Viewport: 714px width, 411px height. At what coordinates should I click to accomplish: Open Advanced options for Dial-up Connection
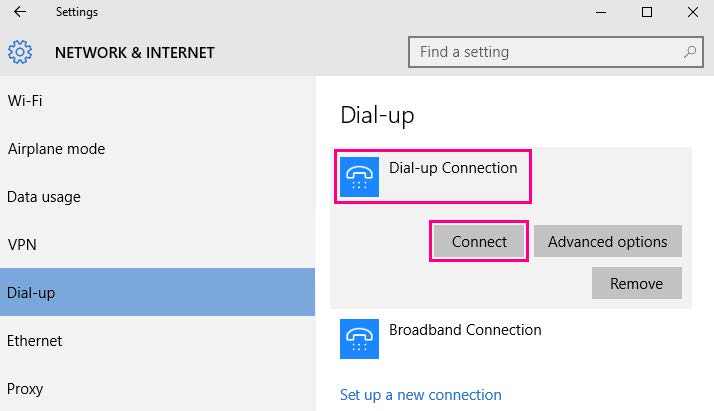tap(607, 241)
